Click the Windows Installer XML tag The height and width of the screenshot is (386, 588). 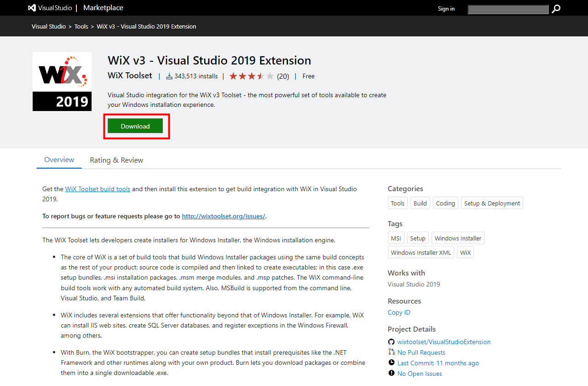[x=421, y=252]
